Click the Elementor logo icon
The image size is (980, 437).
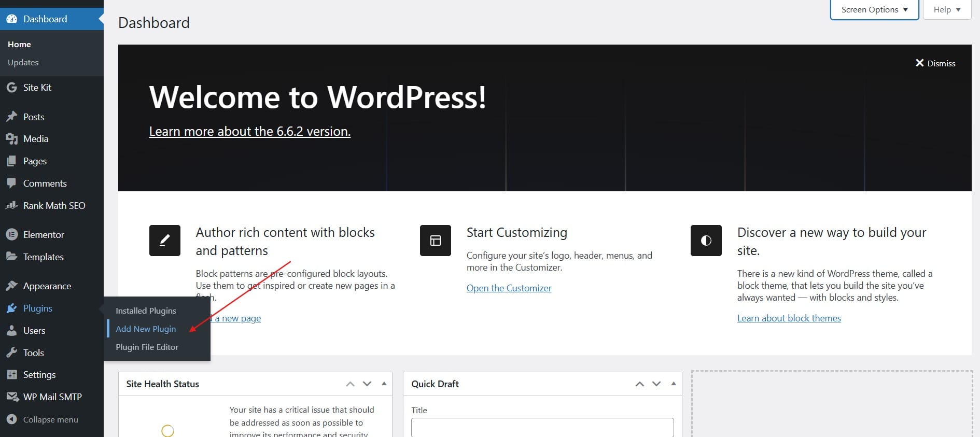[x=11, y=235]
